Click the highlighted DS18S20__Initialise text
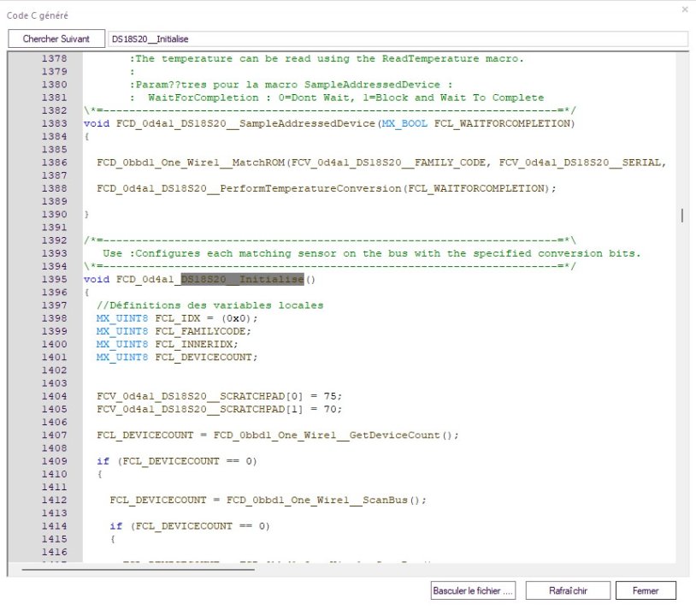The height and width of the screenshot is (616, 696). (x=242, y=280)
